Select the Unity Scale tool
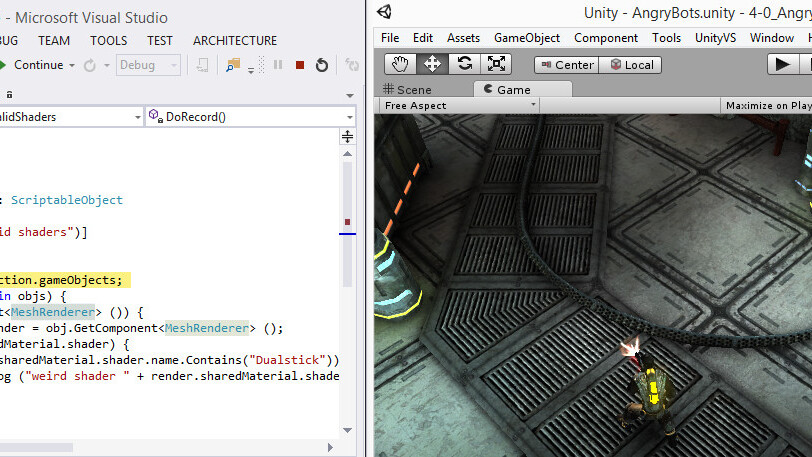This screenshot has width=812, height=457. pos(496,64)
